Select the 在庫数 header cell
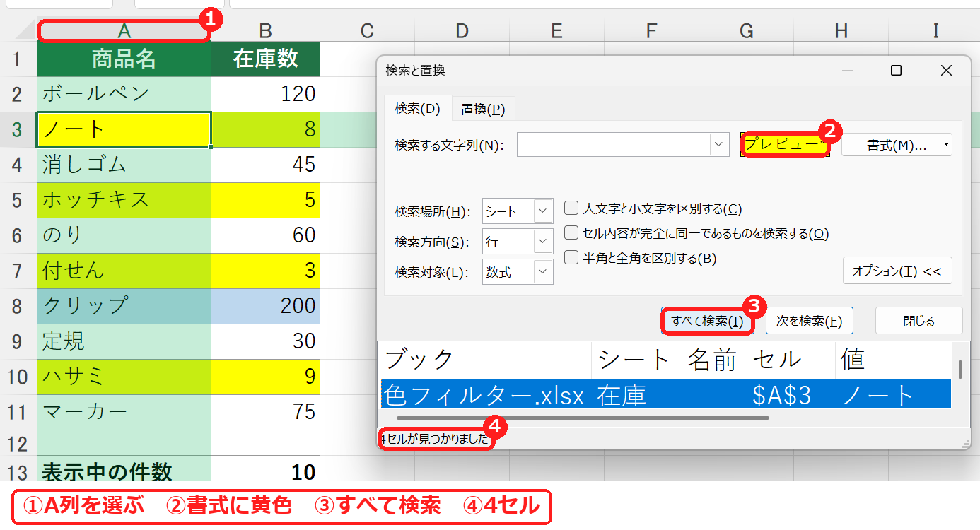This screenshot has width=980, height=530. click(265, 59)
